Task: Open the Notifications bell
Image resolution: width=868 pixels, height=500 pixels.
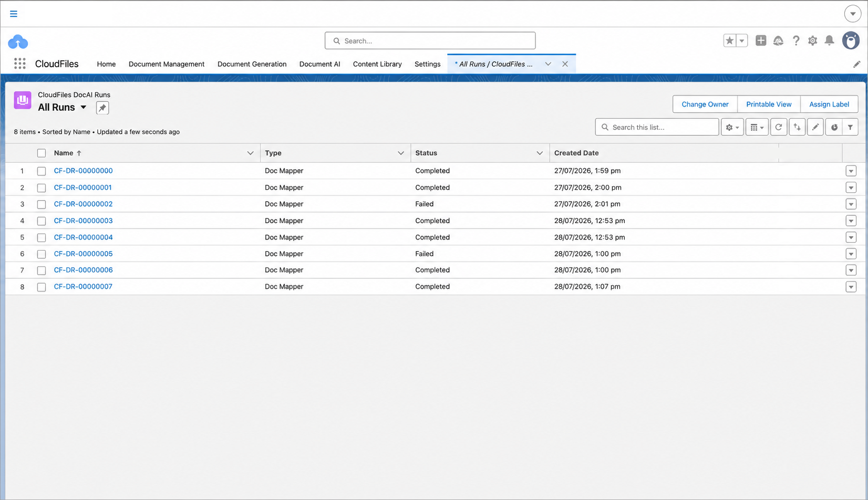Action: (830, 40)
